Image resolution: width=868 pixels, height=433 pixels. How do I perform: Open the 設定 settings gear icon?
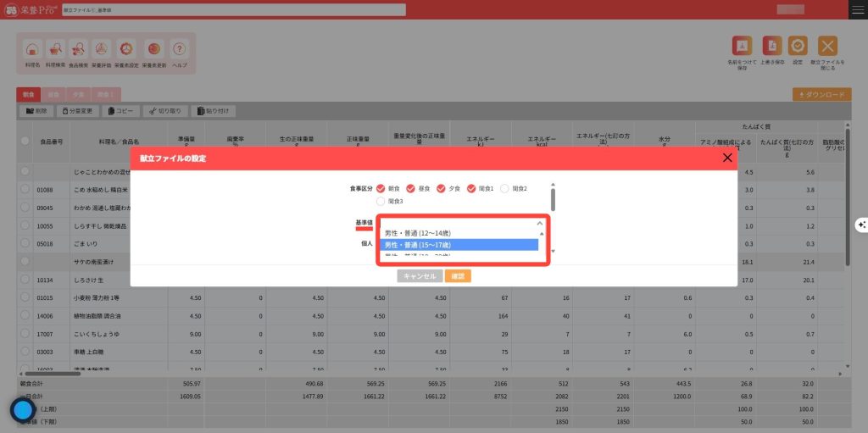point(798,47)
